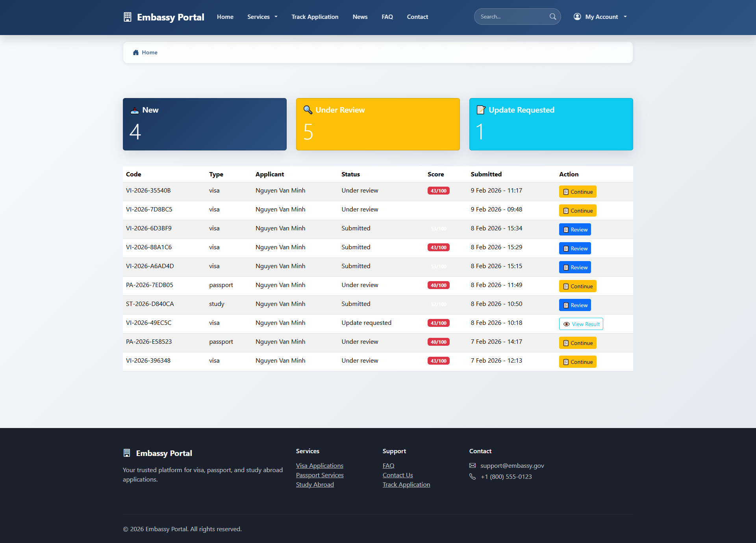756x543 pixels.
Task: Open the My Account dropdown arrow
Action: [x=625, y=17]
